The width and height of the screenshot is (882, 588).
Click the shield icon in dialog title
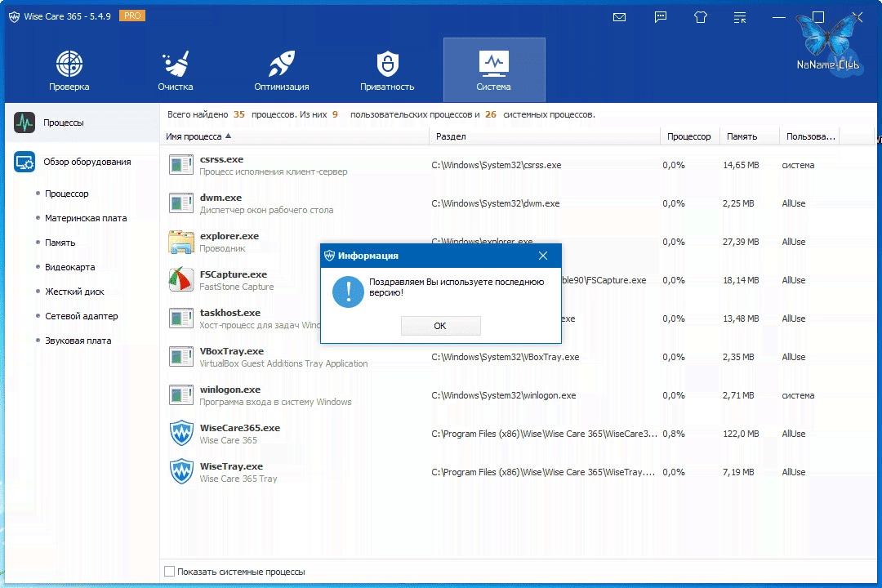click(x=330, y=256)
